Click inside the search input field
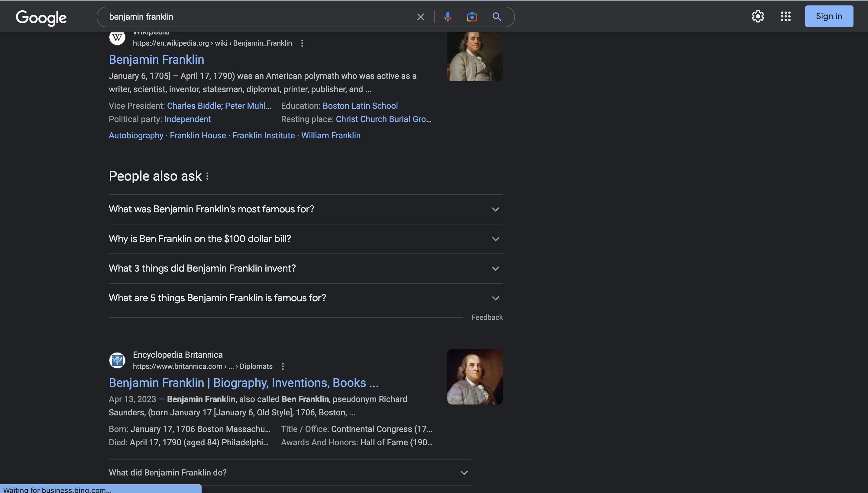This screenshot has width=868, height=493. [257, 17]
